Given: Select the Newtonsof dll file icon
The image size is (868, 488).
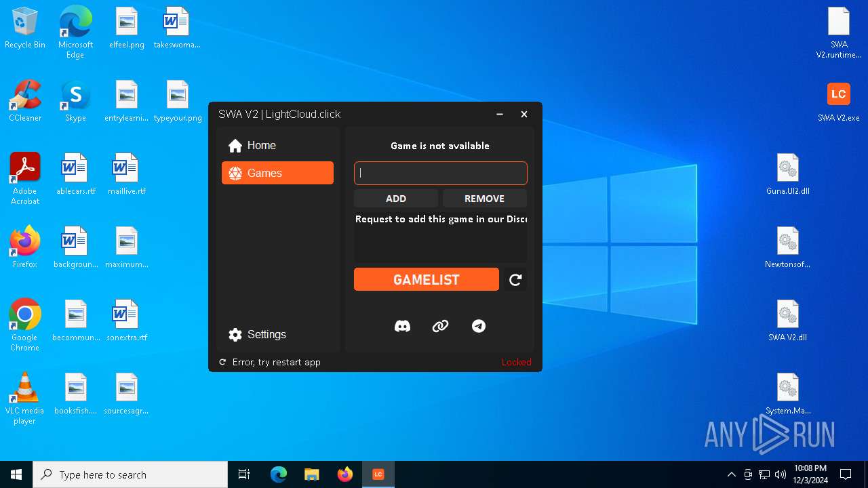Looking at the screenshot, I should [788, 247].
